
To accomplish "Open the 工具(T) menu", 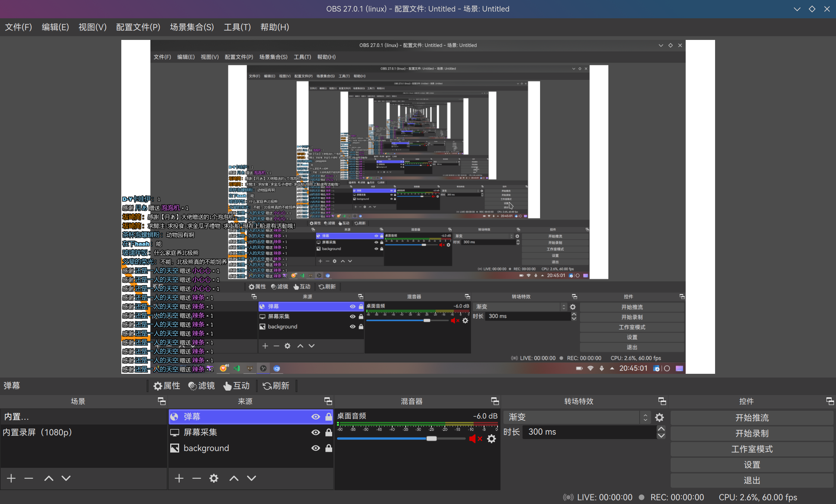I will [x=237, y=27].
